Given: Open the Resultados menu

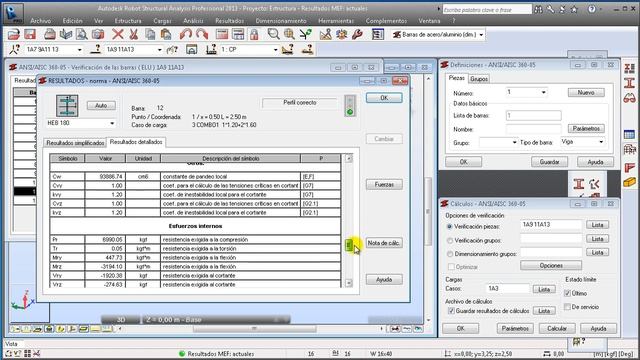Looking at the screenshot, I should click(x=229, y=20).
